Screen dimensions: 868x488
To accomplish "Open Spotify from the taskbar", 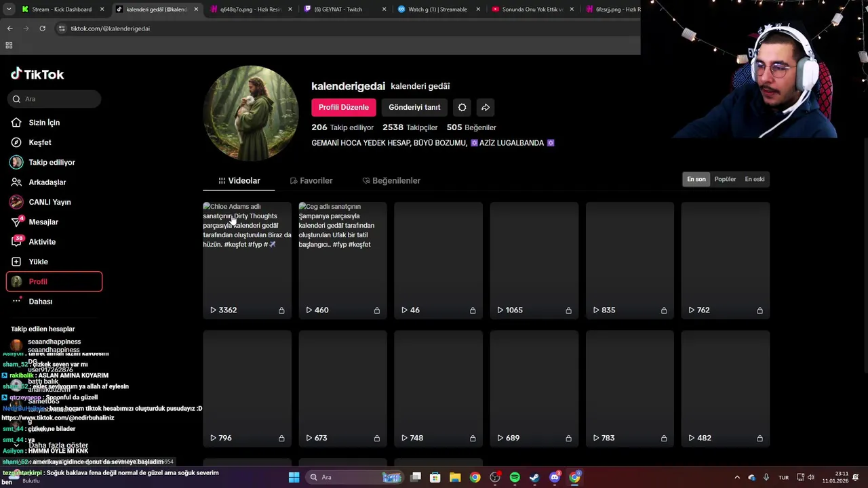I will (x=515, y=477).
